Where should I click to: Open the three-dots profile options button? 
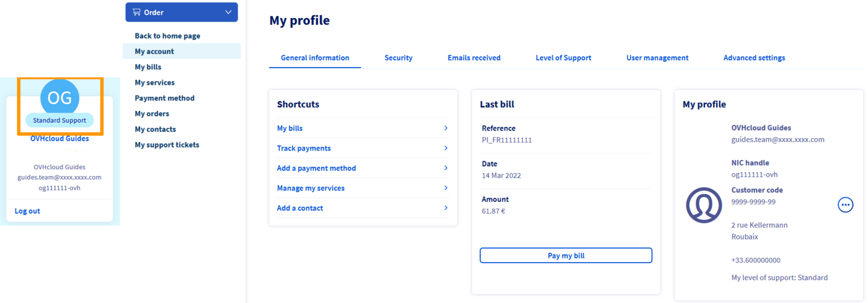tap(845, 204)
